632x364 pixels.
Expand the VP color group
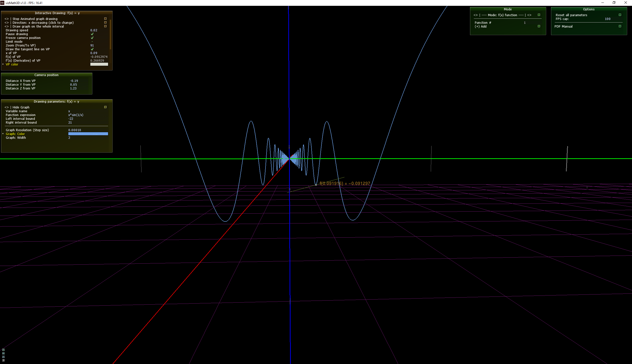coord(3,64)
